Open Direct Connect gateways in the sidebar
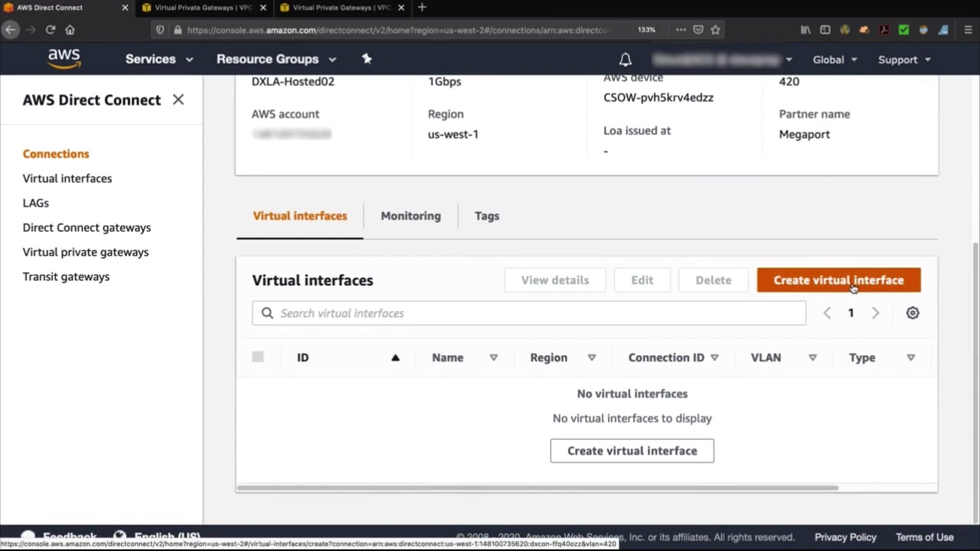 [x=87, y=227]
